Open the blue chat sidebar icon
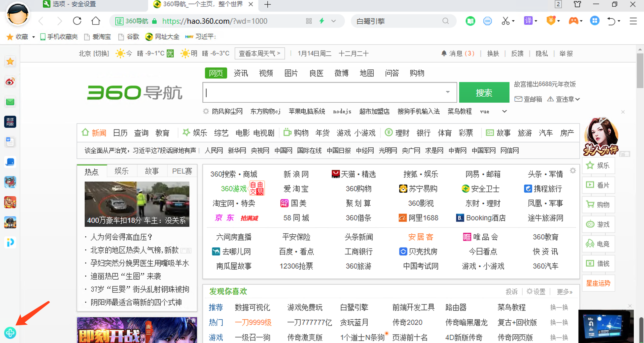The height and width of the screenshot is (343, 644). [x=10, y=162]
